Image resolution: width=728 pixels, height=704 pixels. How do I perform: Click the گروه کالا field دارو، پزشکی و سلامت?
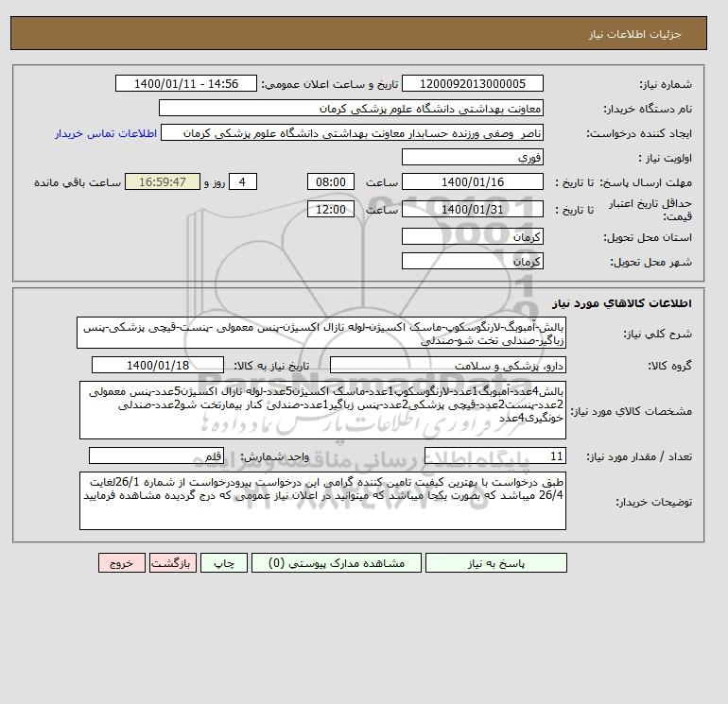(x=447, y=365)
